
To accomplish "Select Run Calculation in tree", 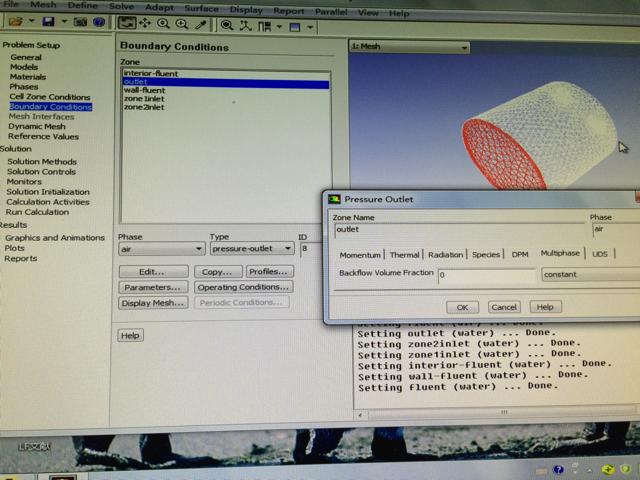I will pyautogui.click(x=37, y=212).
